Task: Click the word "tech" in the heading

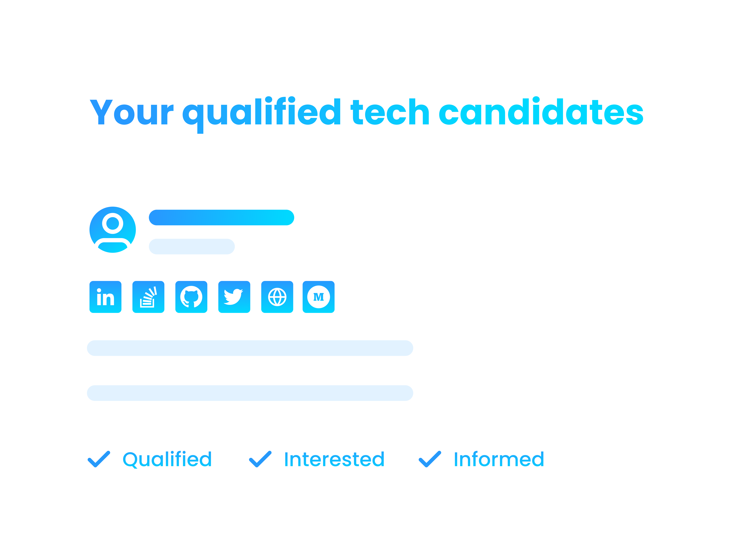Action: [x=390, y=112]
